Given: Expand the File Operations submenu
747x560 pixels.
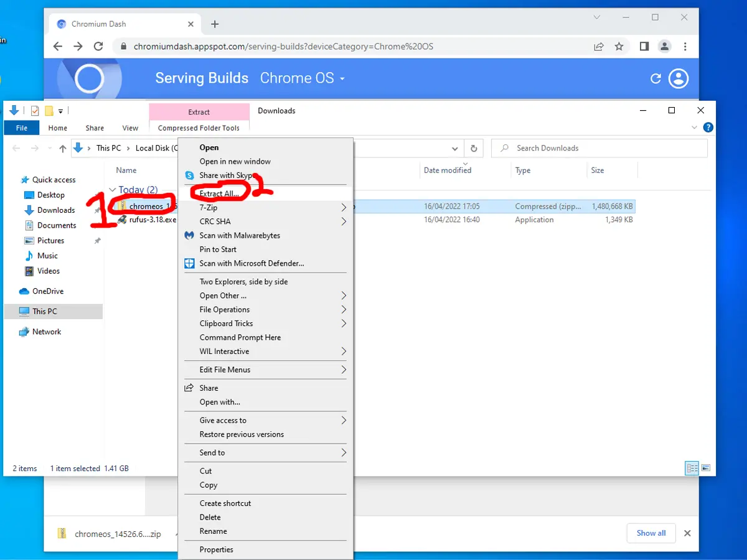Looking at the screenshot, I should (265, 309).
